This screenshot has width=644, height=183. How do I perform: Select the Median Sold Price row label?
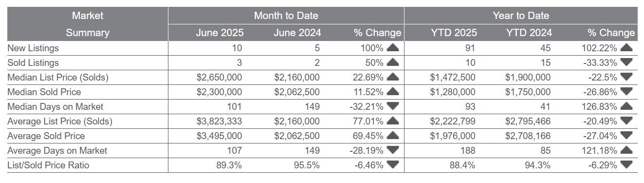(44, 92)
